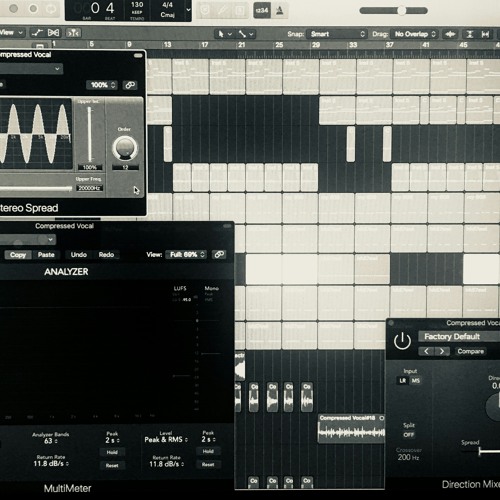Select the LR input mode in Direction Mixer
The image size is (500, 500).
403,381
